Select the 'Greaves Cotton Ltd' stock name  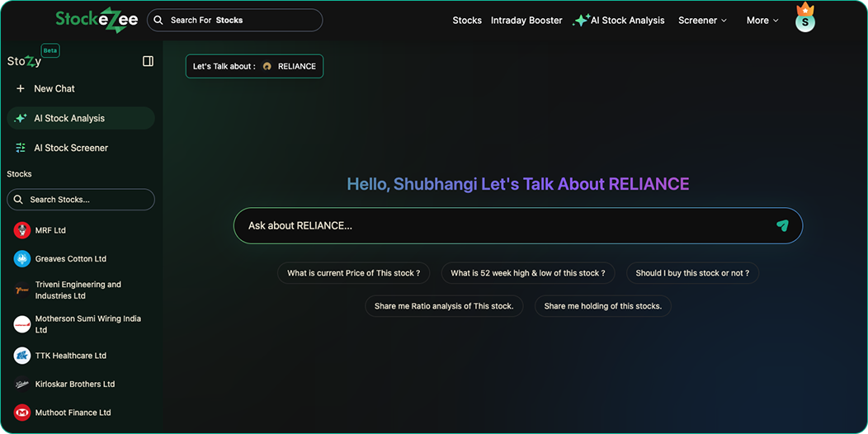[x=71, y=258]
